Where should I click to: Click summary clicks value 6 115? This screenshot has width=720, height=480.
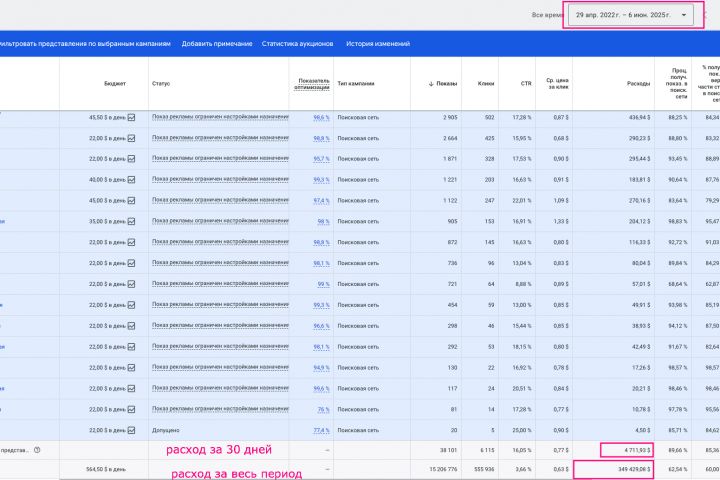tap(487, 450)
